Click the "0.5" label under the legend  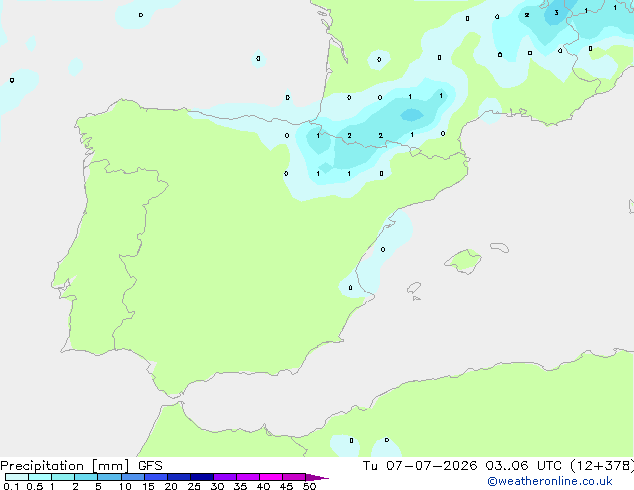[x=35, y=486]
